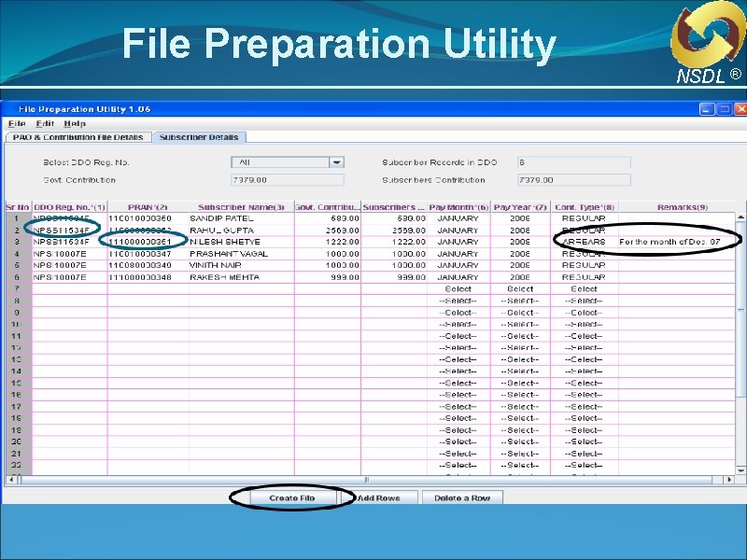Viewport: 747px width, 560px height.
Task: Click the PRAN cell 110010000347
Action: click(x=148, y=254)
